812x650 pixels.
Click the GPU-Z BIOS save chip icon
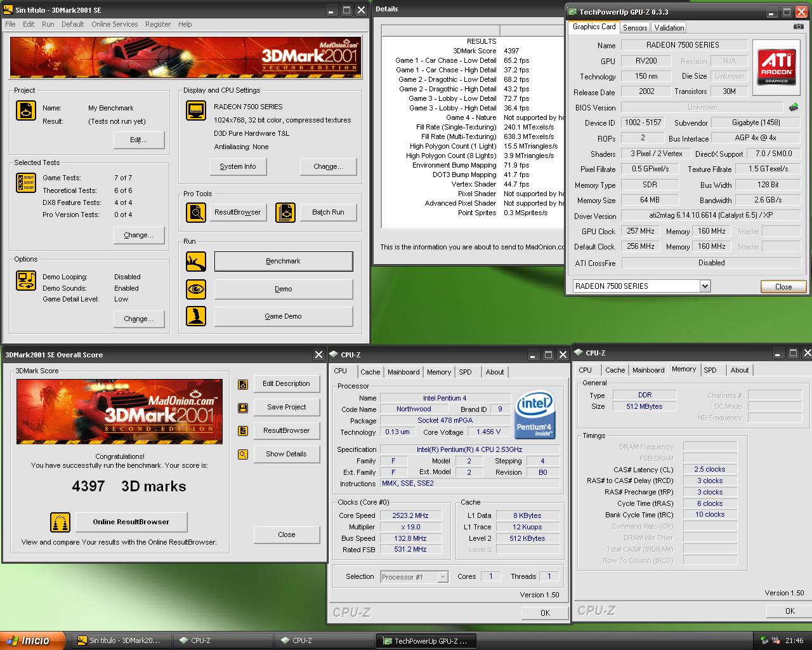tap(793, 107)
